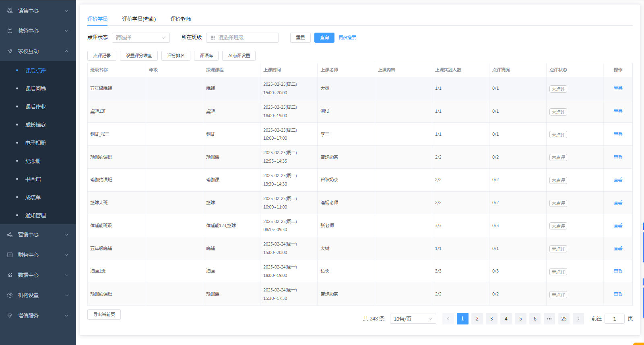644x345 pixels.
Task: Open the 更多搜索 link
Action: click(x=347, y=37)
